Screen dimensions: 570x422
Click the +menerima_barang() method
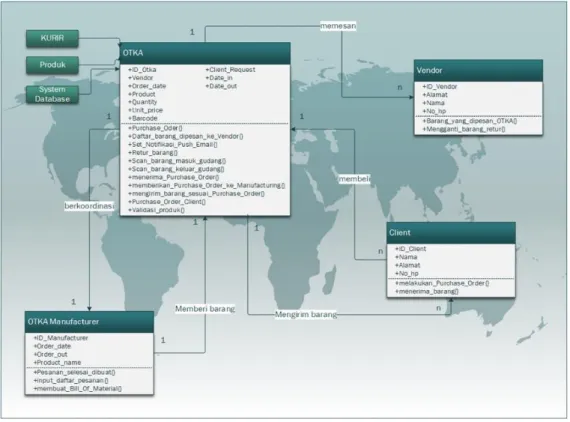click(427, 291)
